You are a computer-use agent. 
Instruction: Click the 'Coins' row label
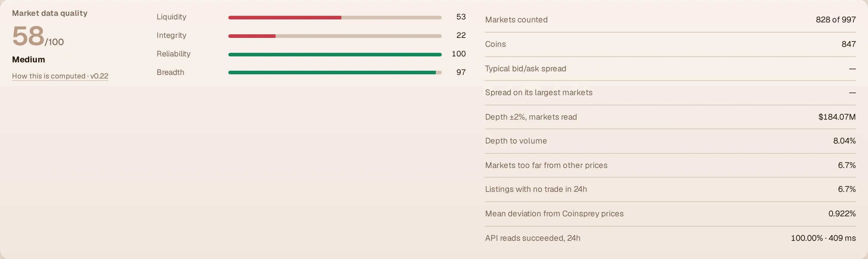(495, 44)
